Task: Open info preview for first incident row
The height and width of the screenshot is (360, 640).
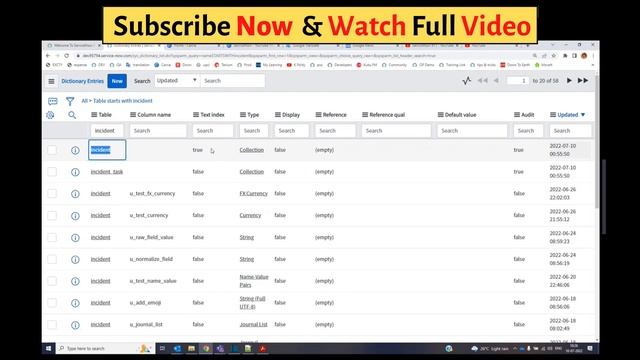Action: click(75, 150)
